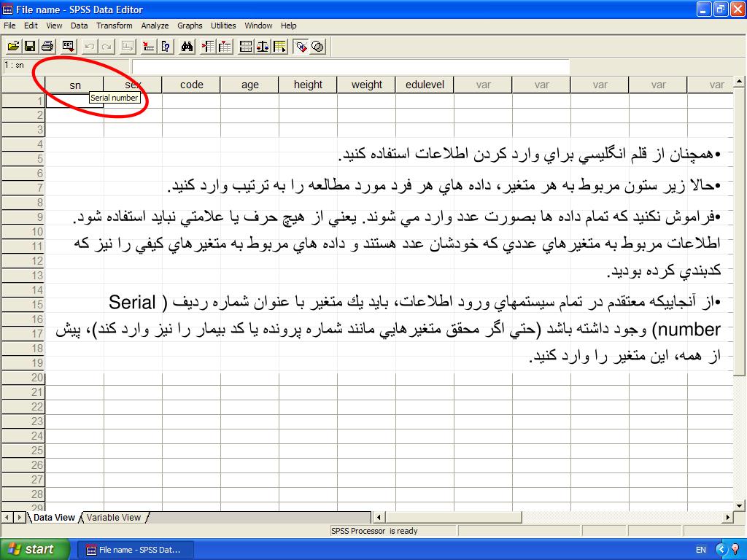Viewport: 747px width, 560px height.
Task: Click the Split File icon
Action: pyautogui.click(x=246, y=46)
